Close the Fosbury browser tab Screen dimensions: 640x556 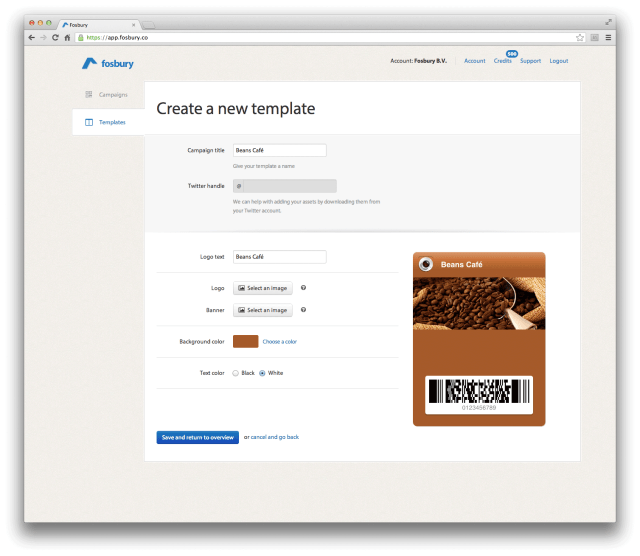[133, 25]
